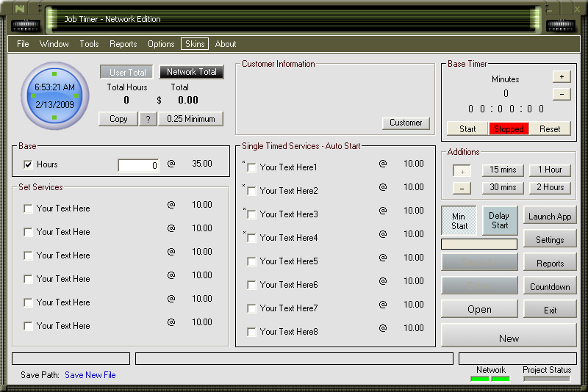Decrease Base Timer minutes with minus button

coord(562,94)
